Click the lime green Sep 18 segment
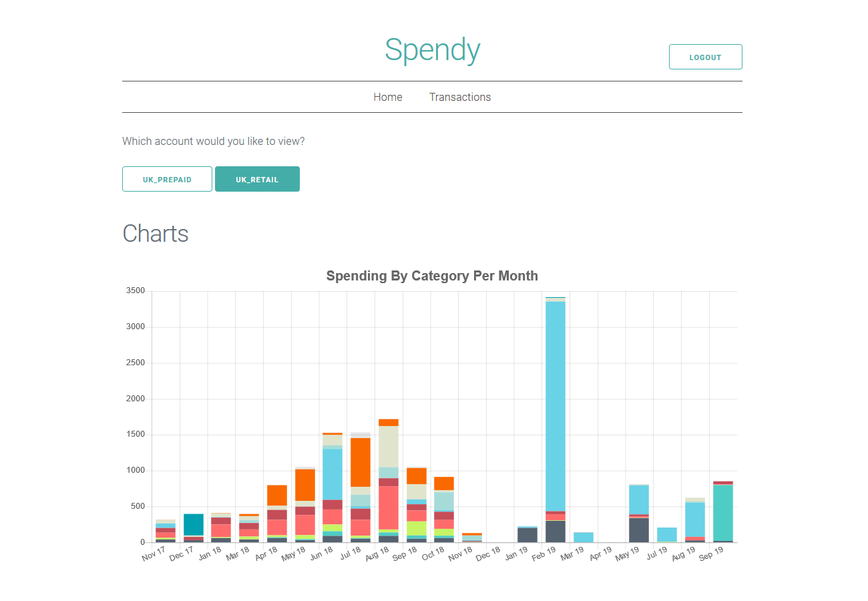868x601 pixels. pyautogui.click(x=417, y=528)
